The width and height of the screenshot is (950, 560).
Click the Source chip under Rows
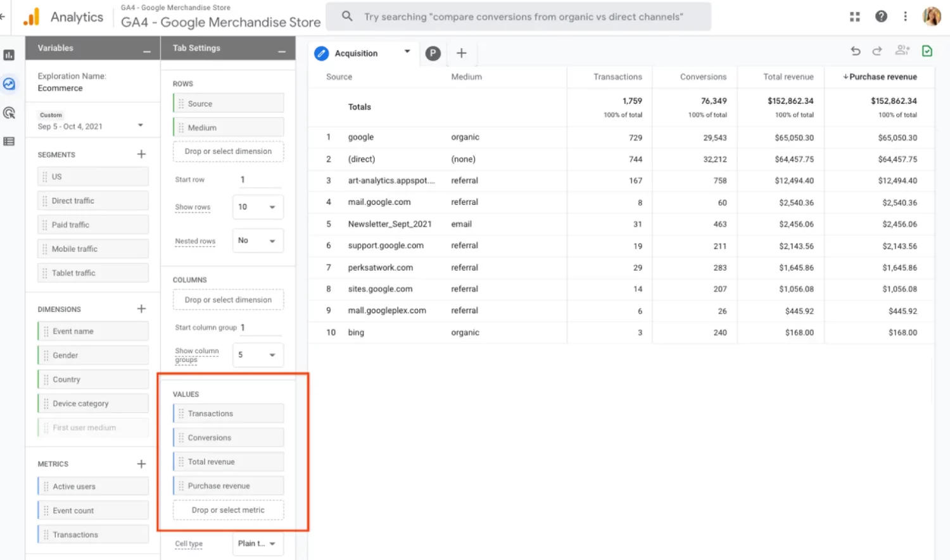click(x=228, y=103)
